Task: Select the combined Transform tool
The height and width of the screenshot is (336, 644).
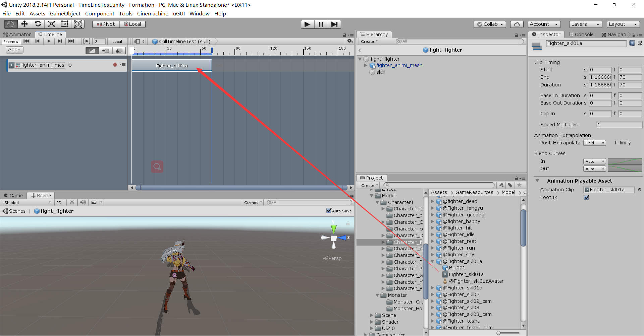Action: click(78, 24)
